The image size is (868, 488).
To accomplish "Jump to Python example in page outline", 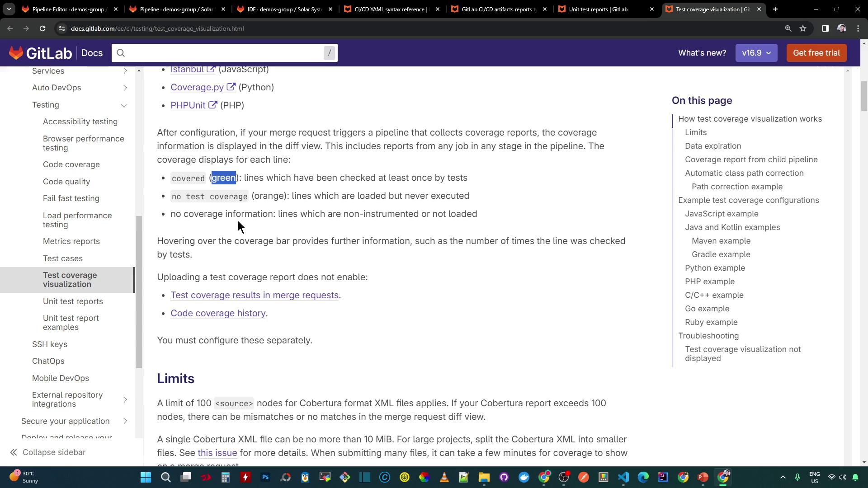I will (715, 268).
